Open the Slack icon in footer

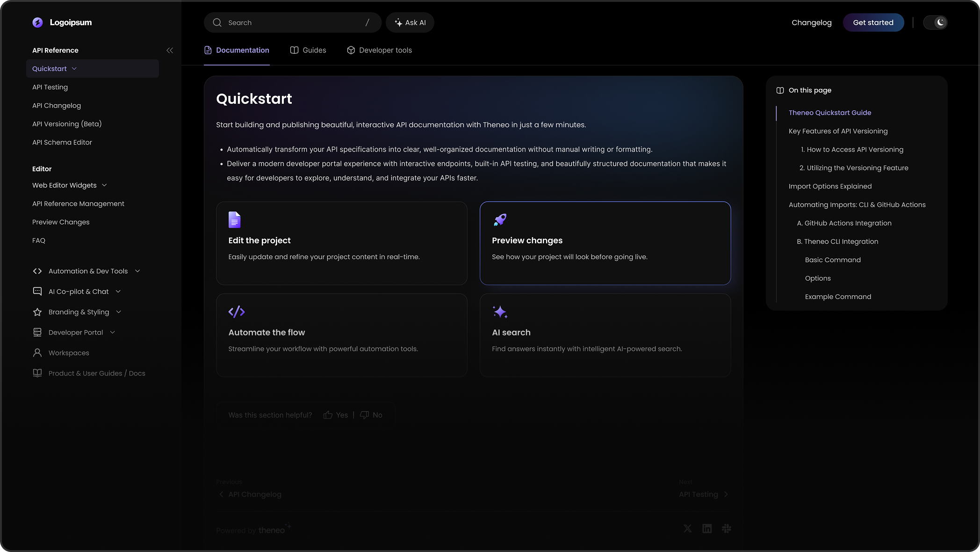point(726,529)
